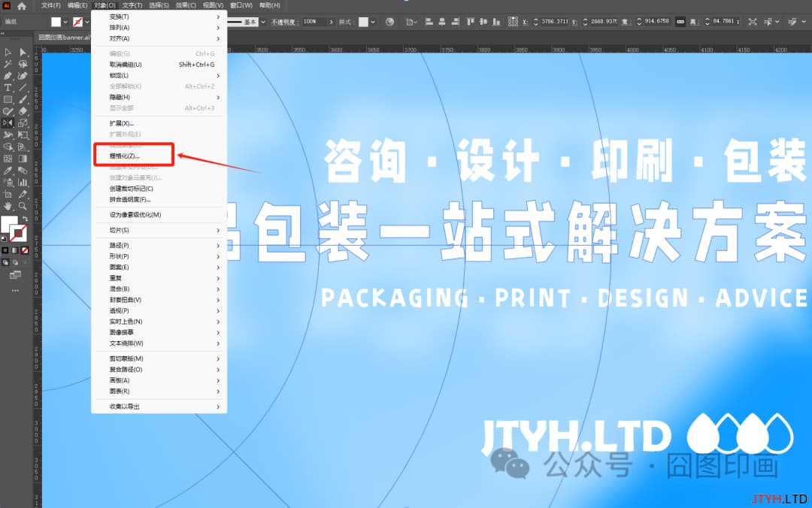Select the Paintbrush tool

(x=23, y=99)
